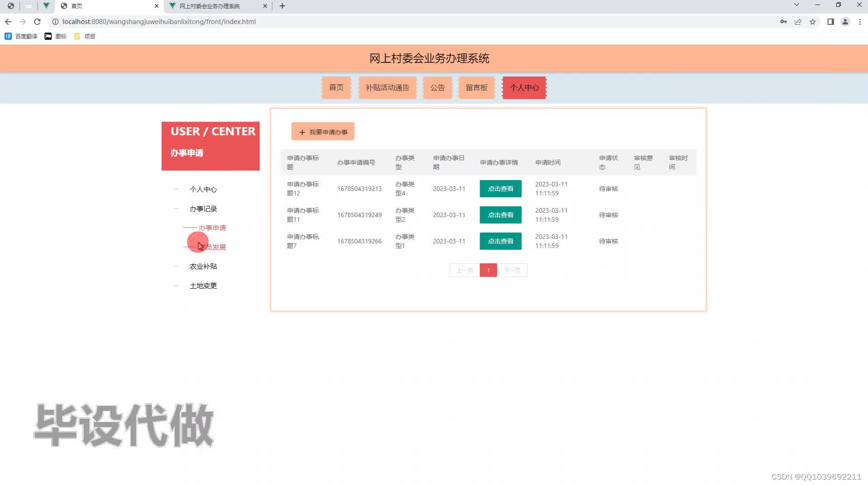This screenshot has height=485, width=868.
Task: Switch to the blank pinned tab
Action: [28, 6]
